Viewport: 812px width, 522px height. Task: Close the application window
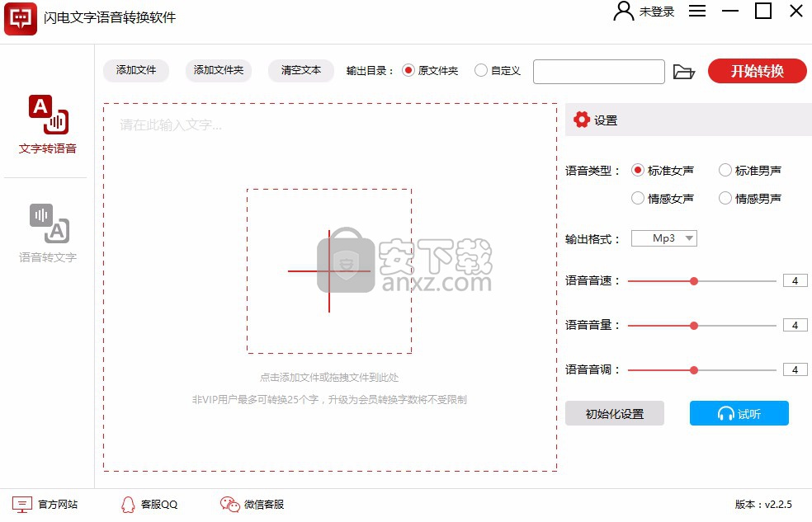point(796,11)
